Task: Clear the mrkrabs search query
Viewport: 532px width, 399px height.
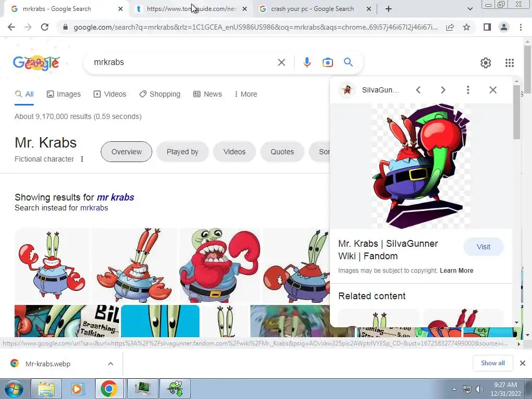Action: coord(281,62)
